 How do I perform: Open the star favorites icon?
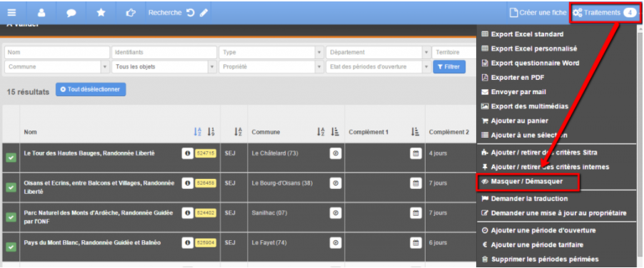[x=101, y=13]
